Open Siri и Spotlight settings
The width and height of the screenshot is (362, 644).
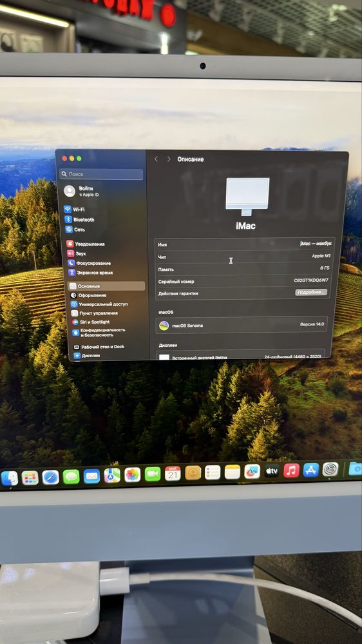pos(91,322)
